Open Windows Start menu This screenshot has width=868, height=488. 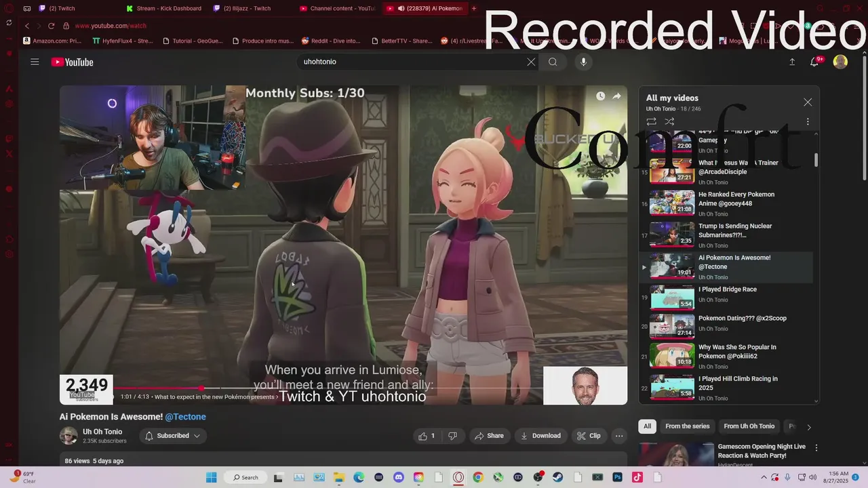(x=210, y=477)
